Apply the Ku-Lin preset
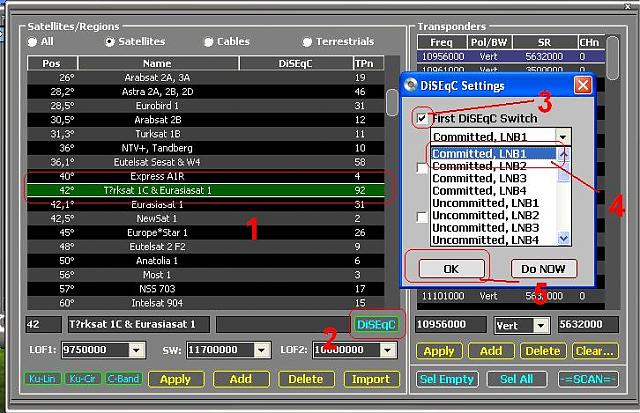The image size is (640, 413). click(42, 379)
